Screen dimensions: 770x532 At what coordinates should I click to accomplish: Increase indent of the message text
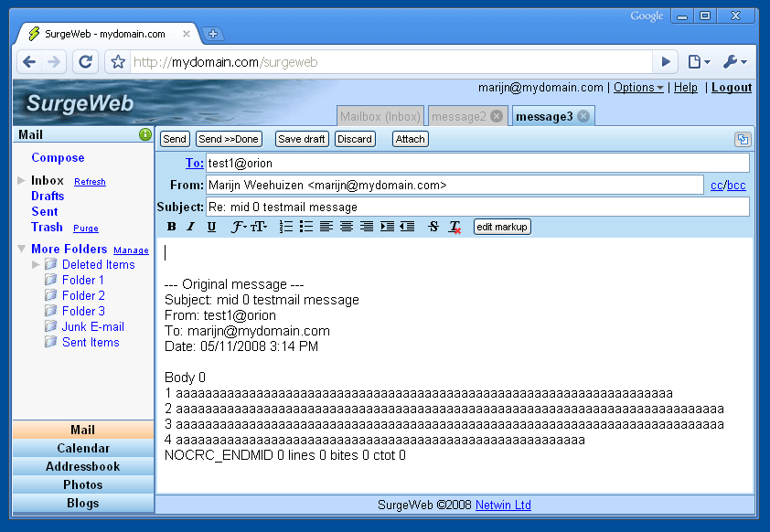[x=387, y=227]
